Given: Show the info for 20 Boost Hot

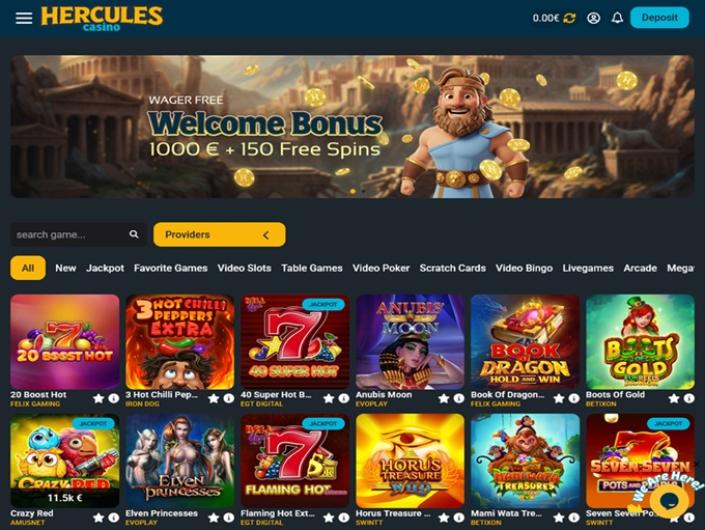Looking at the screenshot, I should point(114,398).
